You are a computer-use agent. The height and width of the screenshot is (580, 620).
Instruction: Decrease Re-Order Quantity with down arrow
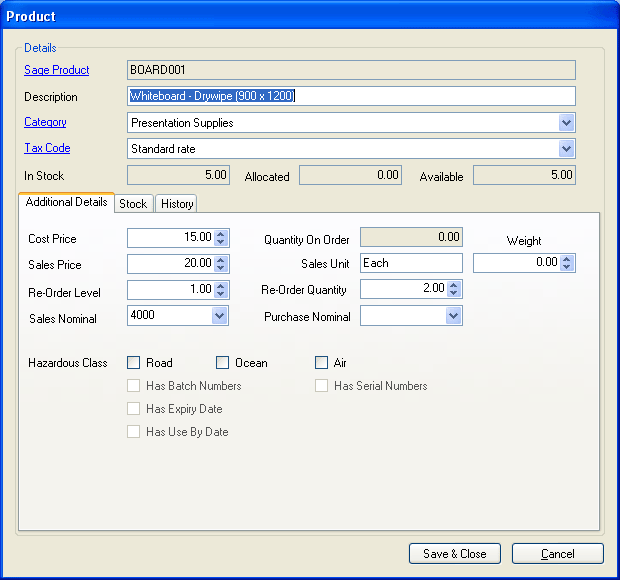(454, 293)
